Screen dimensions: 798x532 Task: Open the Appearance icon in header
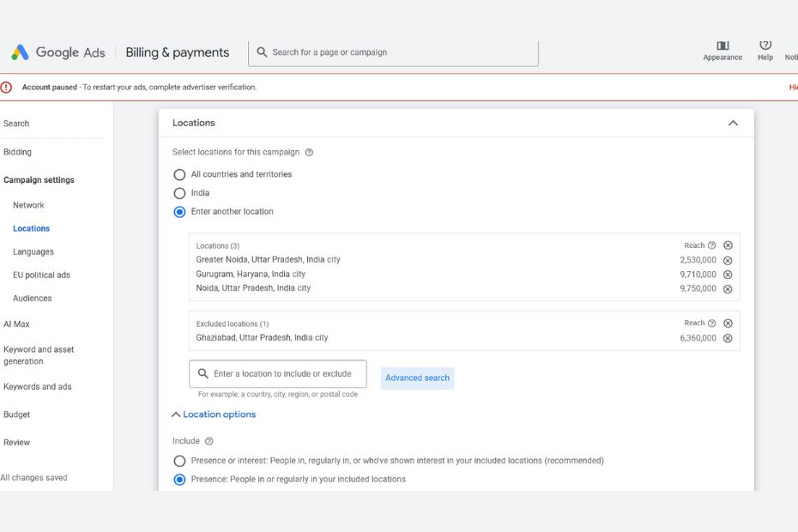pos(722,46)
